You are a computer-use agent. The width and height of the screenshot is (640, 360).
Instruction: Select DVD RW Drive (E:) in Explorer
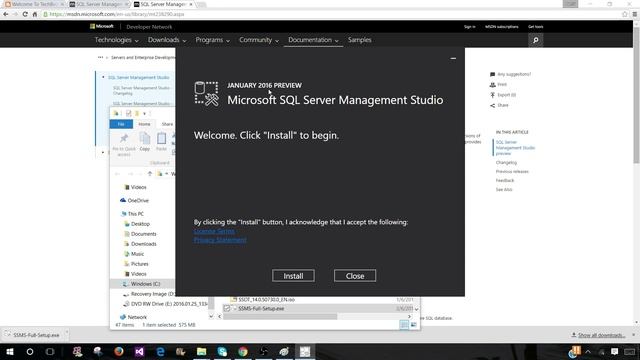click(x=165, y=304)
